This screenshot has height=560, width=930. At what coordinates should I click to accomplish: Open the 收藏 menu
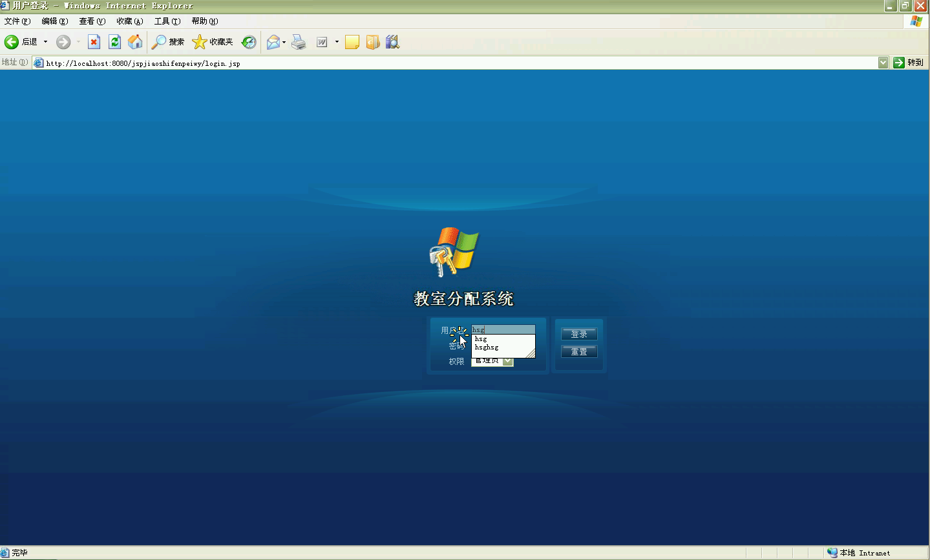point(130,21)
